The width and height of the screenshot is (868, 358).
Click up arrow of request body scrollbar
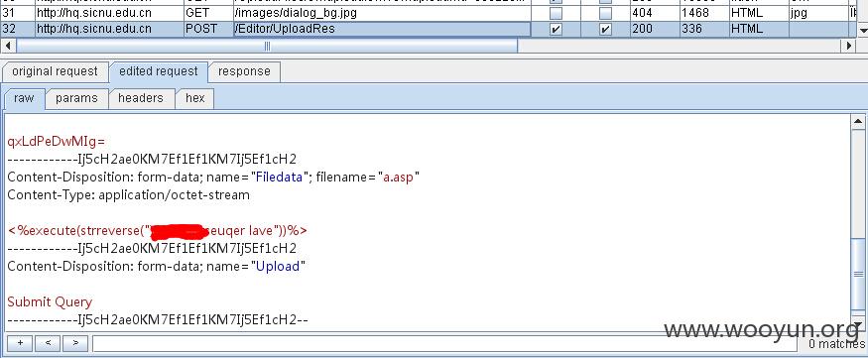pos(857,121)
